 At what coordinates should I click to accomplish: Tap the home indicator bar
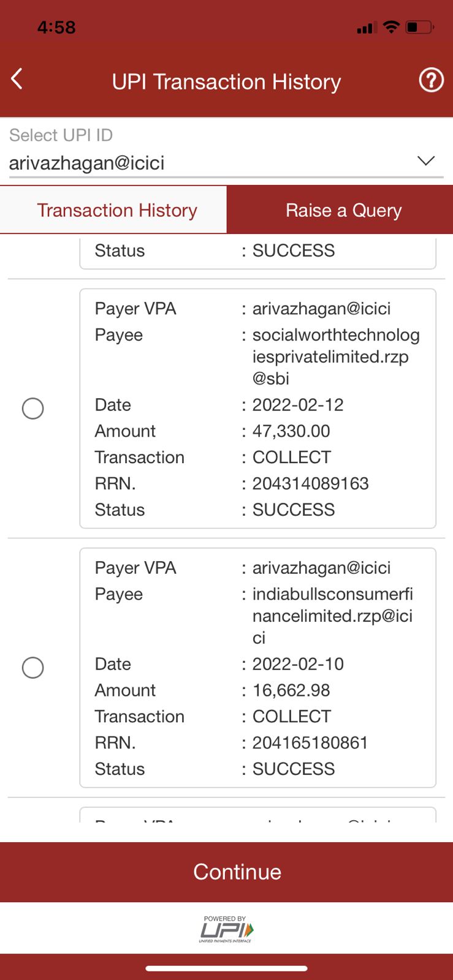point(226,968)
